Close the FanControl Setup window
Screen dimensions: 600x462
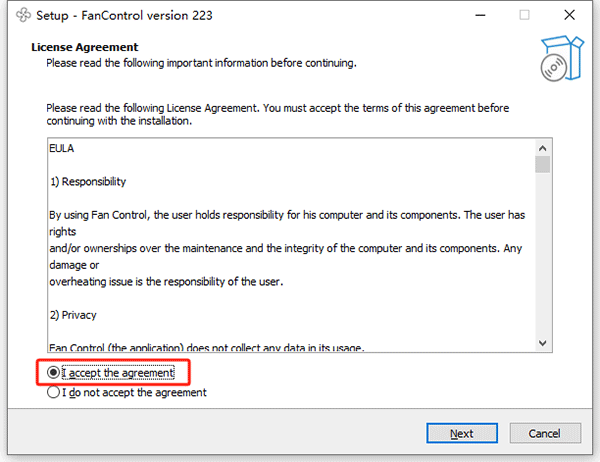click(571, 16)
